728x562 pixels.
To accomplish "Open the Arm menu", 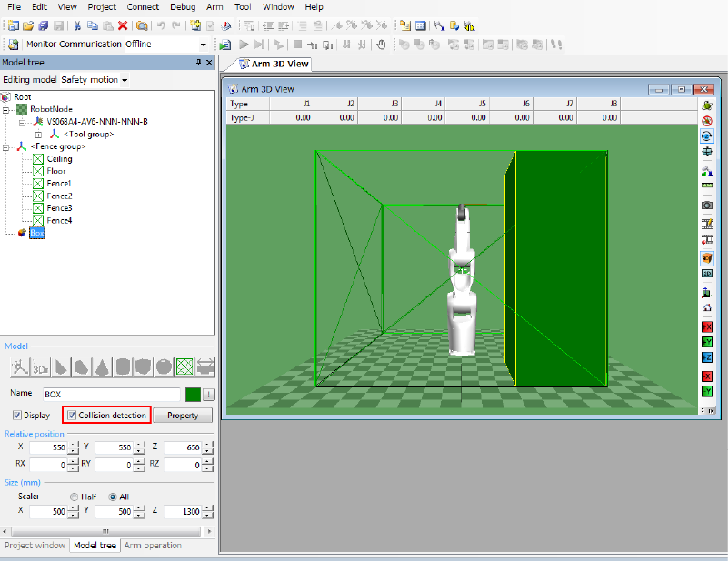I will tap(214, 7).
